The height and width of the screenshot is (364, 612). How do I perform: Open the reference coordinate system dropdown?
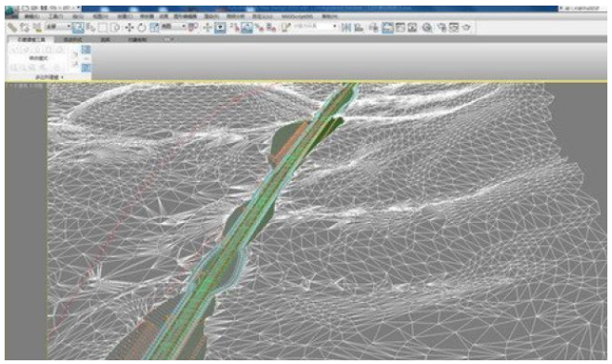174,27
